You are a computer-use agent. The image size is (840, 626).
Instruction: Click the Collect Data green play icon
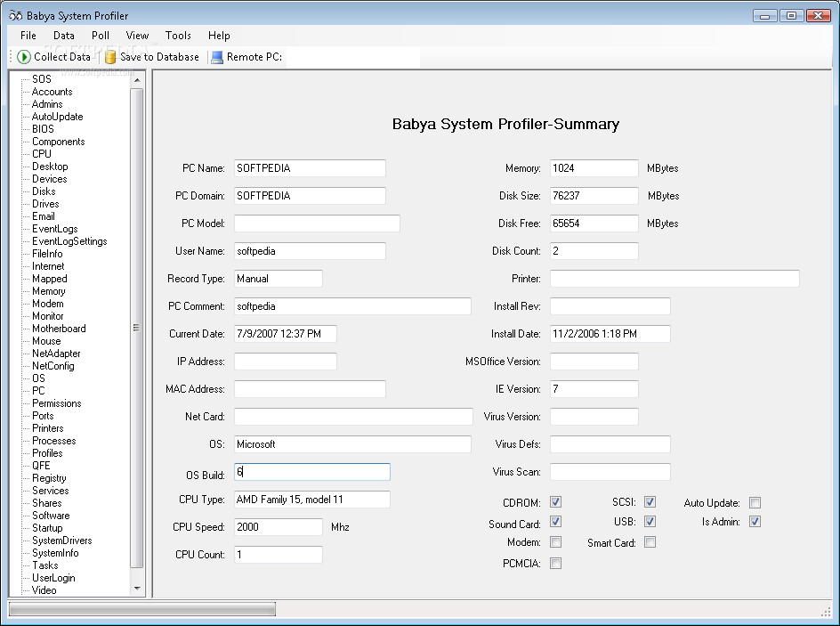pyautogui.click(x=23, y=57)
